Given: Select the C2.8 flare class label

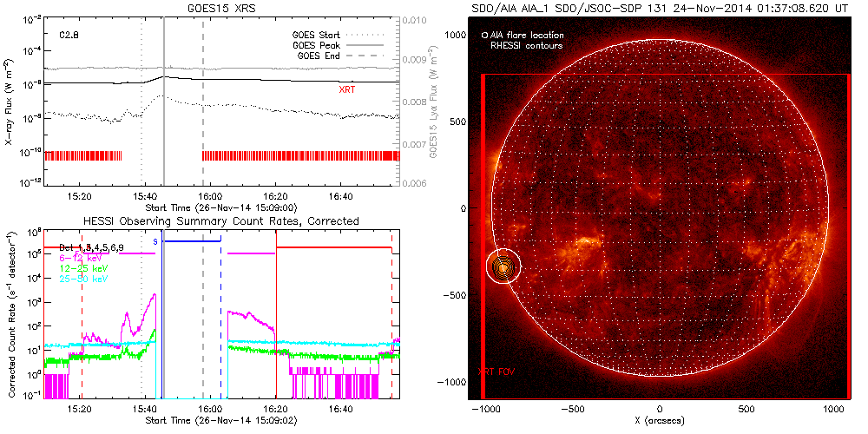Looking at the screenshot, I should [x=70, y=36].
